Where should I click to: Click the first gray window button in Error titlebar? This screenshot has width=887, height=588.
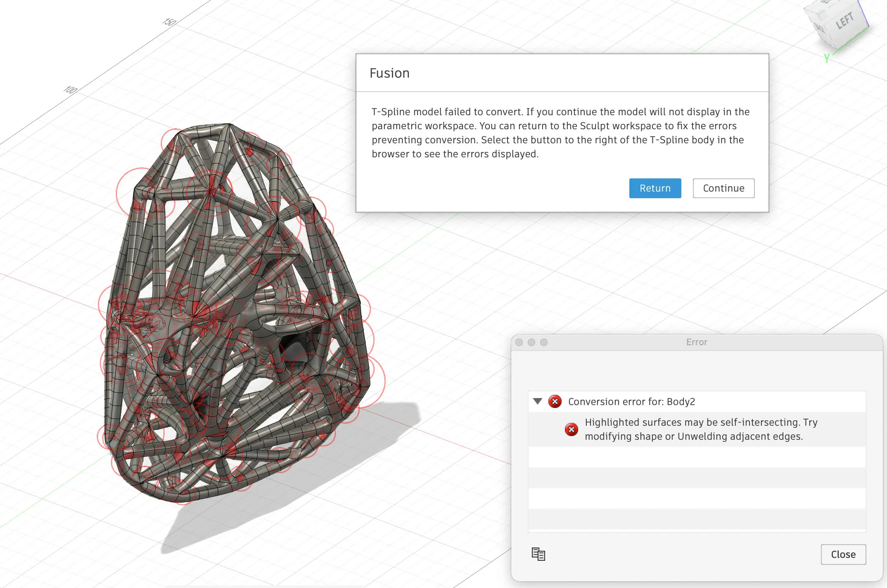[519, 342]
